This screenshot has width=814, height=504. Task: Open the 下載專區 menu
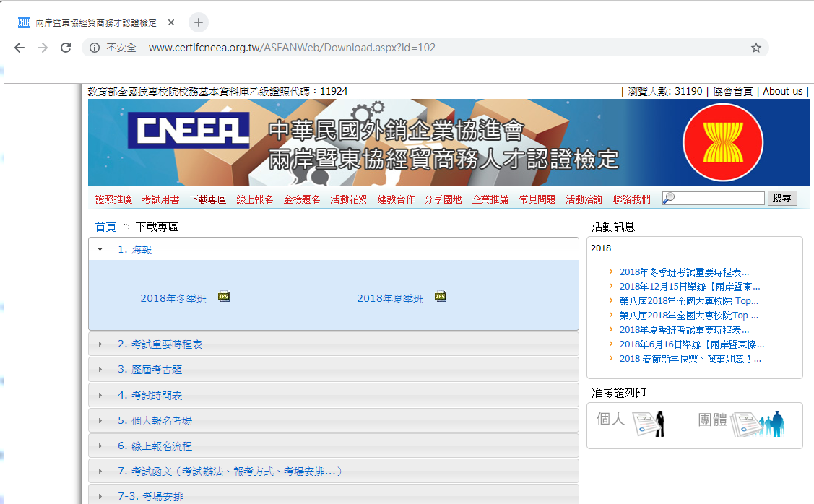pos(208,199)
